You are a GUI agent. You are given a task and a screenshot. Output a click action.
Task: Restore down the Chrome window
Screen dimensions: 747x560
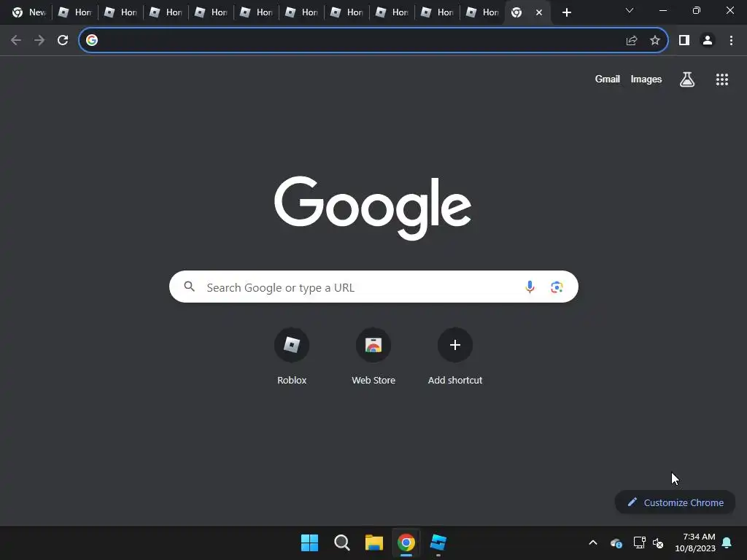click(697, 10)
